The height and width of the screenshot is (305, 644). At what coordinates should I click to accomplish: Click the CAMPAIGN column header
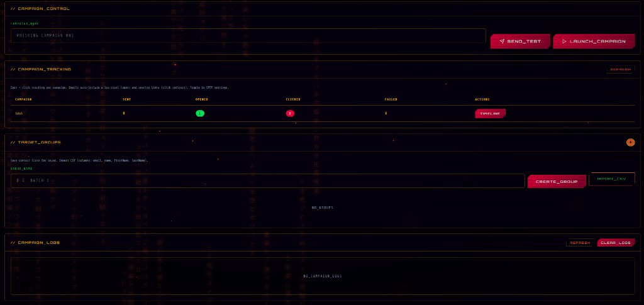(23, 99)
